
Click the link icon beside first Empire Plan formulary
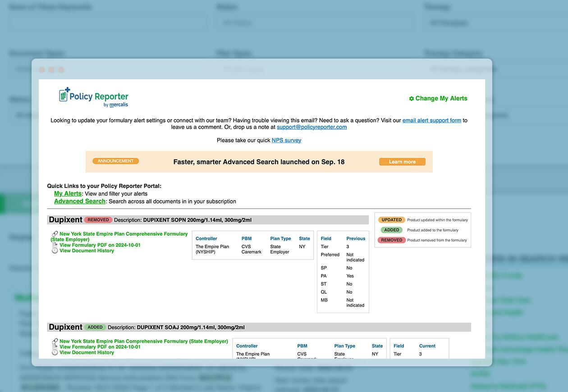[55, 234]
